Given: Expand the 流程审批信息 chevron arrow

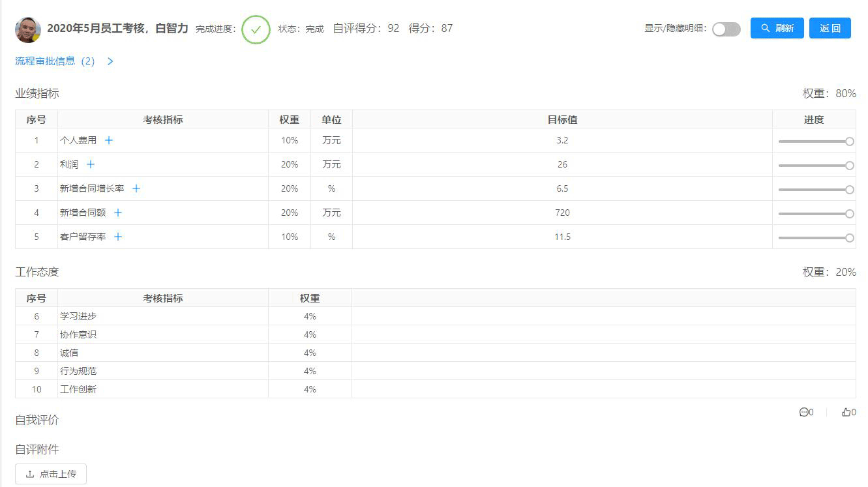Looking at the screenshot, I should coord(110,61).
